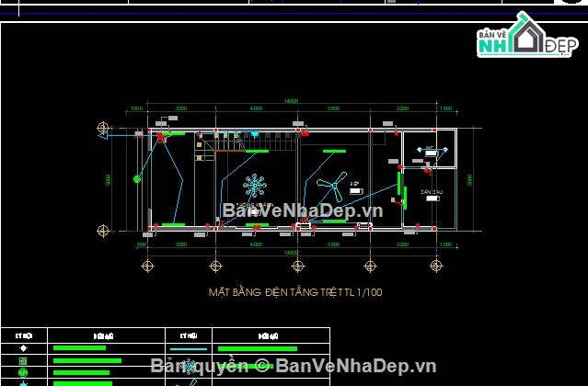Image resolution: width=588 pixels, height=386 pixels.
Task: Click the middle bottom grid axis bubble
Action: pyautogui.click(x=298, y=266)
